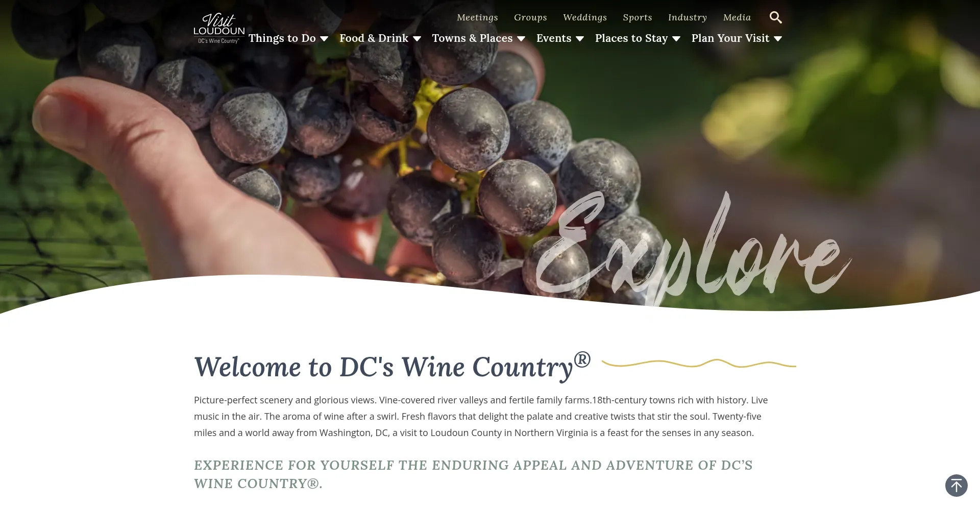Expand the Things to Do arrow

(x=324, y=39)
